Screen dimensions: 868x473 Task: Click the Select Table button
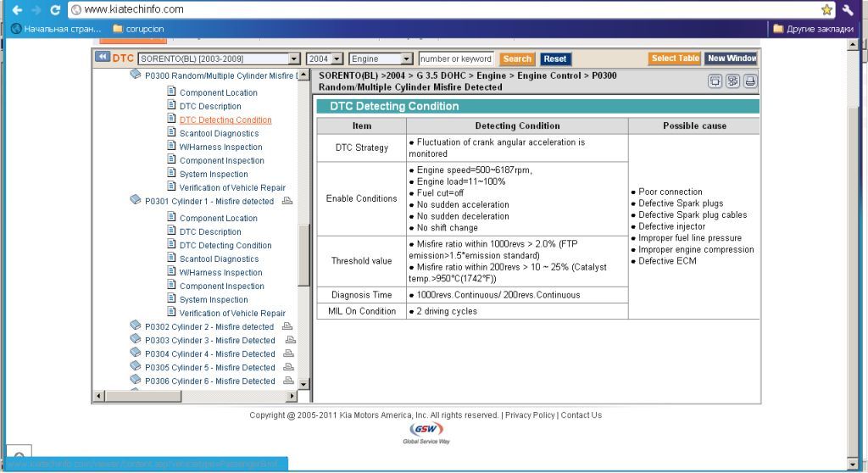tap(675, 58)
